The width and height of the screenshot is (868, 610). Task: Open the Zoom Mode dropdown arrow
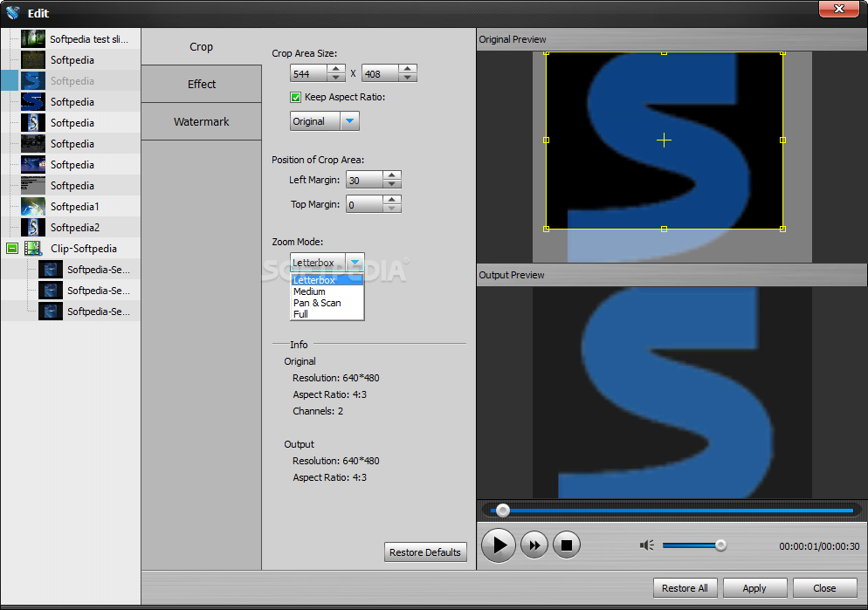pos(355,262)
